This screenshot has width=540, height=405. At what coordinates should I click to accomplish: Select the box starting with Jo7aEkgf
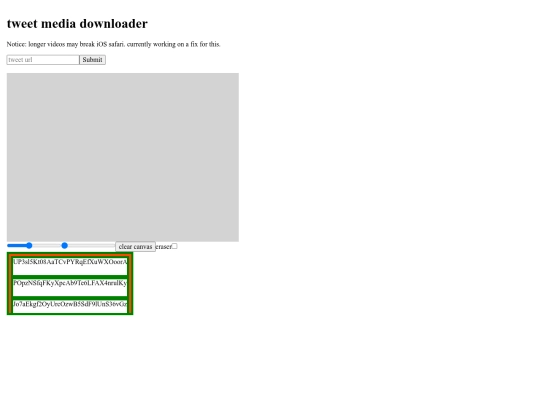click(x=70, y=307)
